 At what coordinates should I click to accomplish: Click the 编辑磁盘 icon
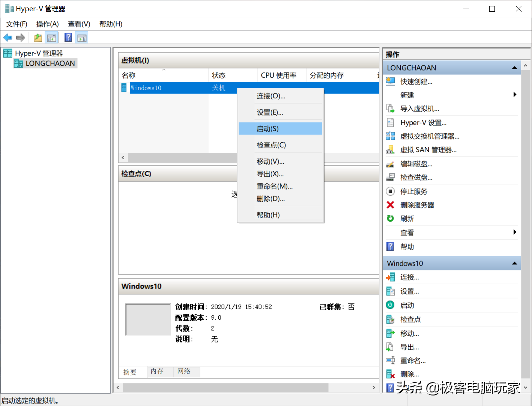coord(391,164)
